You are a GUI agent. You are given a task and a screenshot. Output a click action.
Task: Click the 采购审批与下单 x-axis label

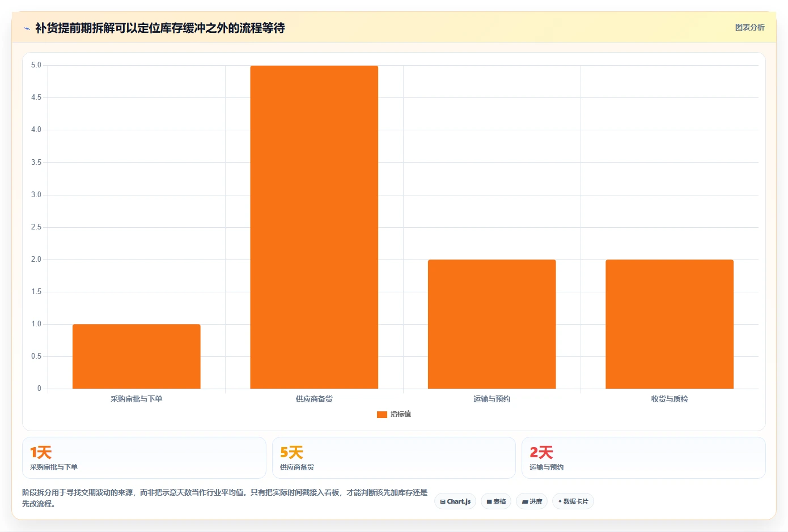[137, 399]
